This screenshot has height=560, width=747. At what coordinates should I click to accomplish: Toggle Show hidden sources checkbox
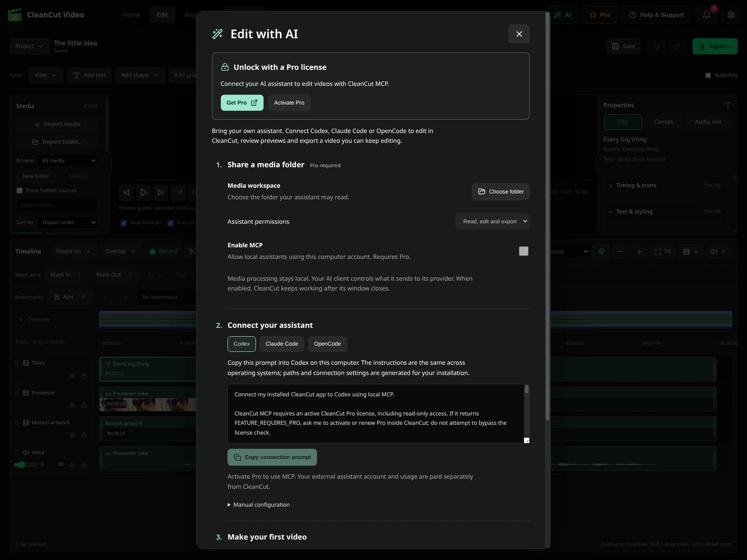(x=20, y=190)
